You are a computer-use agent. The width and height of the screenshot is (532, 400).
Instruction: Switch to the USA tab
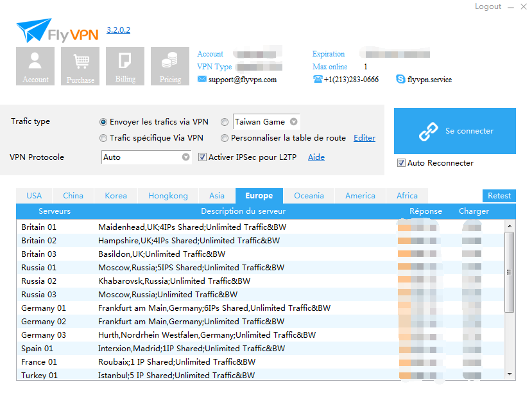point(34,196)
